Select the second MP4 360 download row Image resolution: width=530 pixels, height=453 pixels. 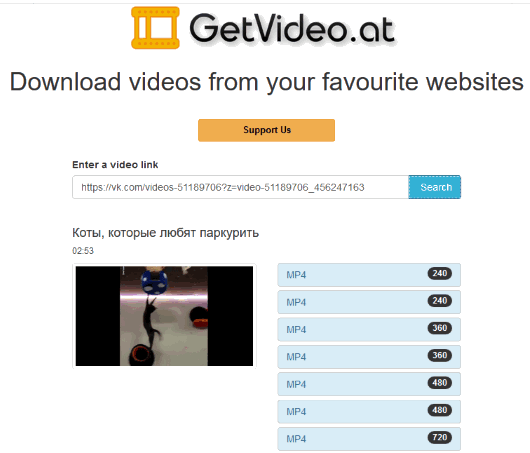[369, 357]
